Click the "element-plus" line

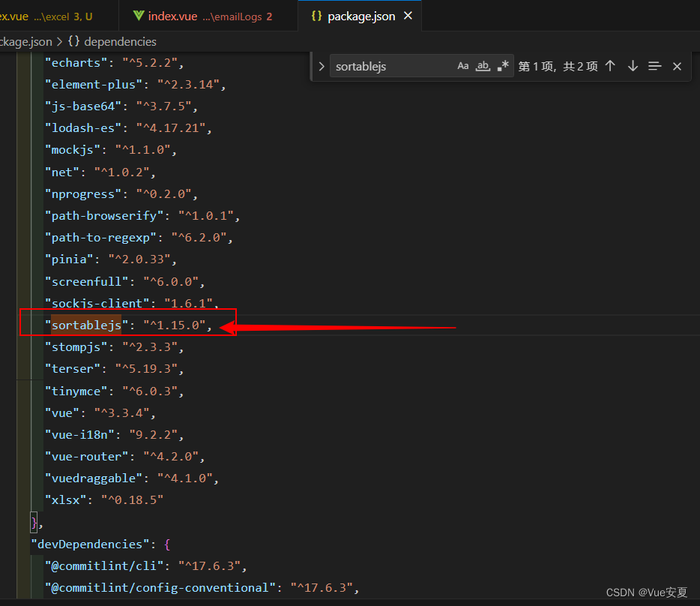coord(135,85)
